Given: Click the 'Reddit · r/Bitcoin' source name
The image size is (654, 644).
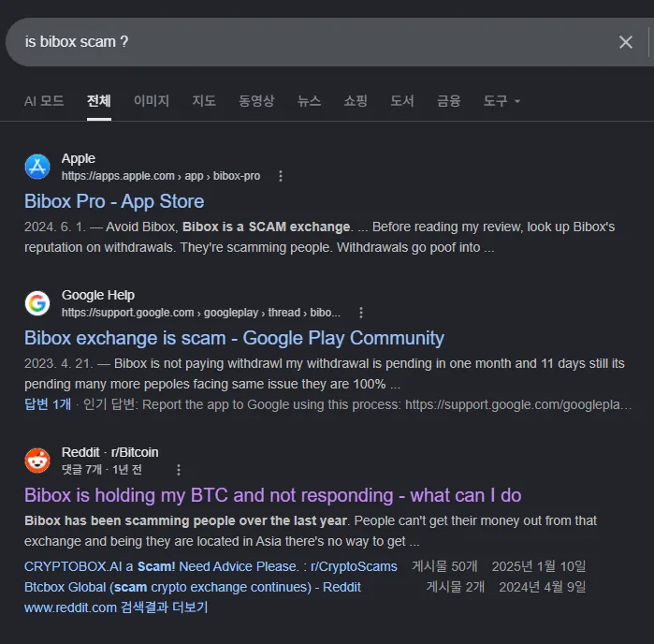Looking at the screenshot, I should (110, 452).
